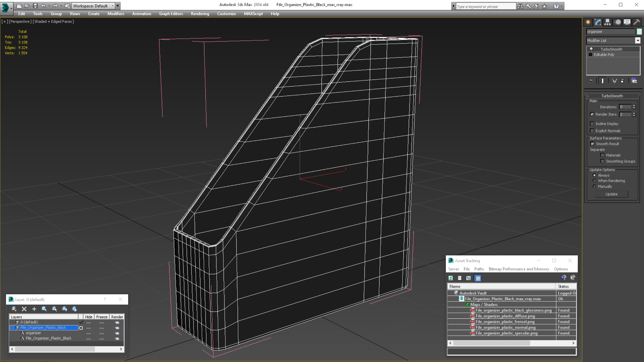
Task: Open the Modifiers menu
Action: [116, 14]
